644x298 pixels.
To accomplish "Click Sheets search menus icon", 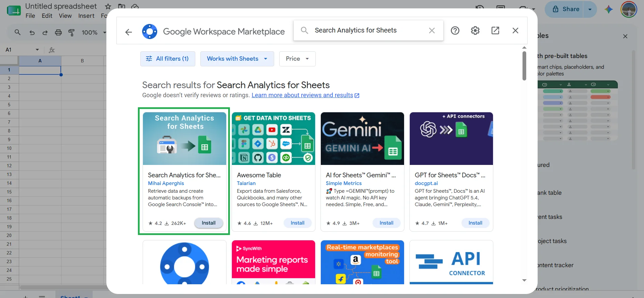I will pyautogui.click(x=17, y=32).
